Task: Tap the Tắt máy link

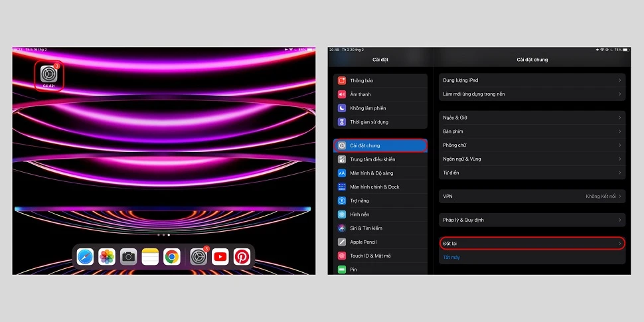Action: [x=451, y=258]
